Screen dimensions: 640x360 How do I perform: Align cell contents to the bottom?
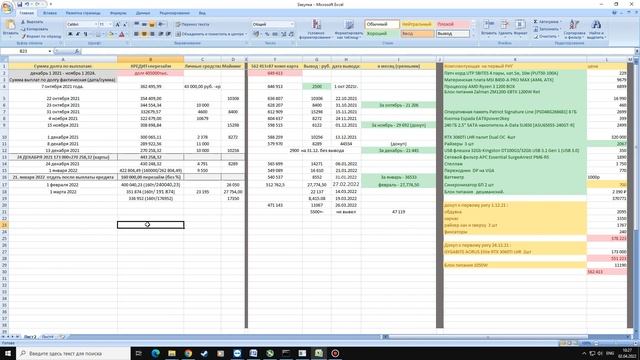152,24
